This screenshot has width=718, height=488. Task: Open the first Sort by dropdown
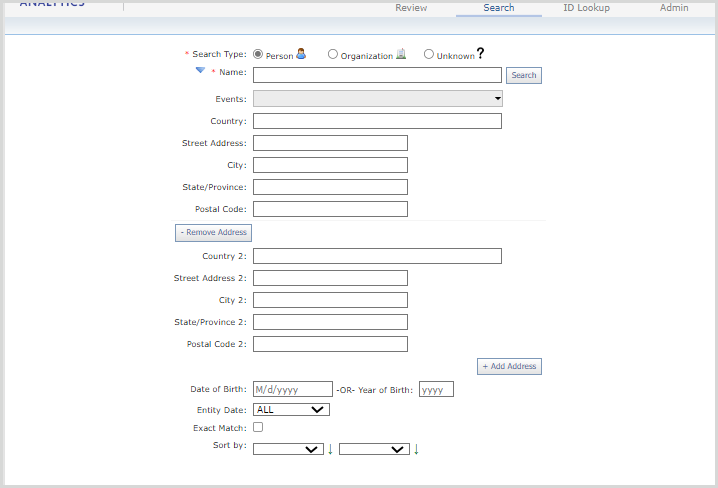[x=288, y=450]
